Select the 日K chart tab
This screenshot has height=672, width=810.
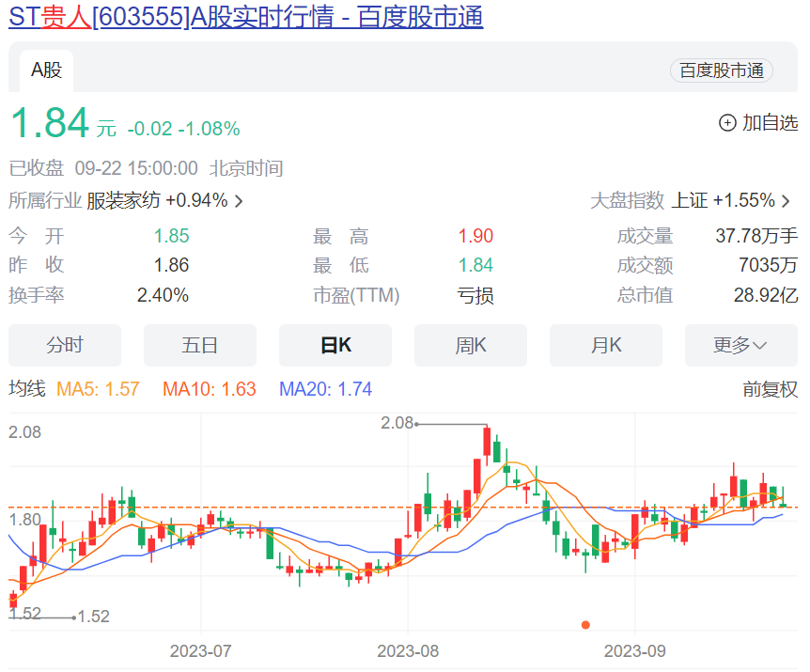pyautogui.click(x=335, y=345)
